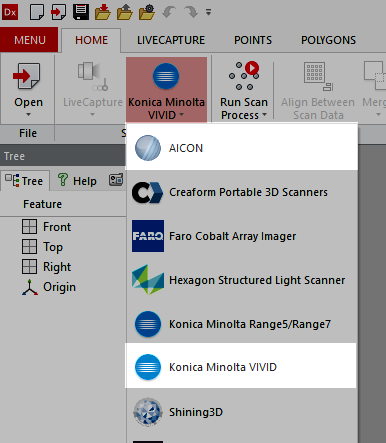Image resolution: width=386 pixels, height=443 pixels.
Task: Click the import file icon with red arrow
Action: coord(58,12)
